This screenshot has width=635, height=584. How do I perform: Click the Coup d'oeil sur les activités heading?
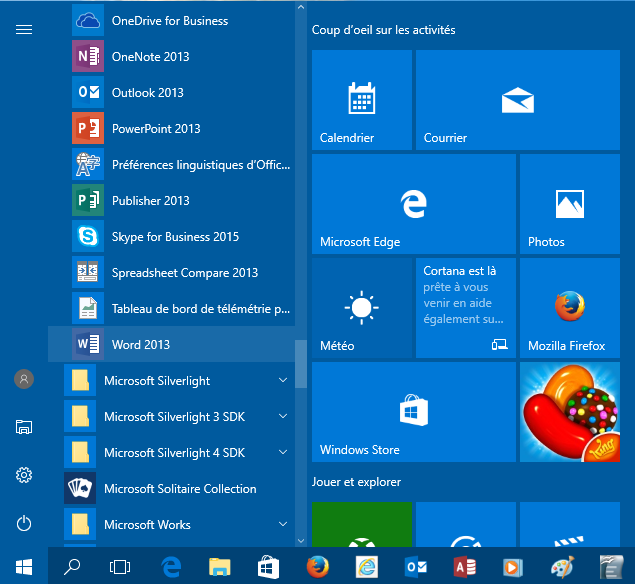pos(384,30)
